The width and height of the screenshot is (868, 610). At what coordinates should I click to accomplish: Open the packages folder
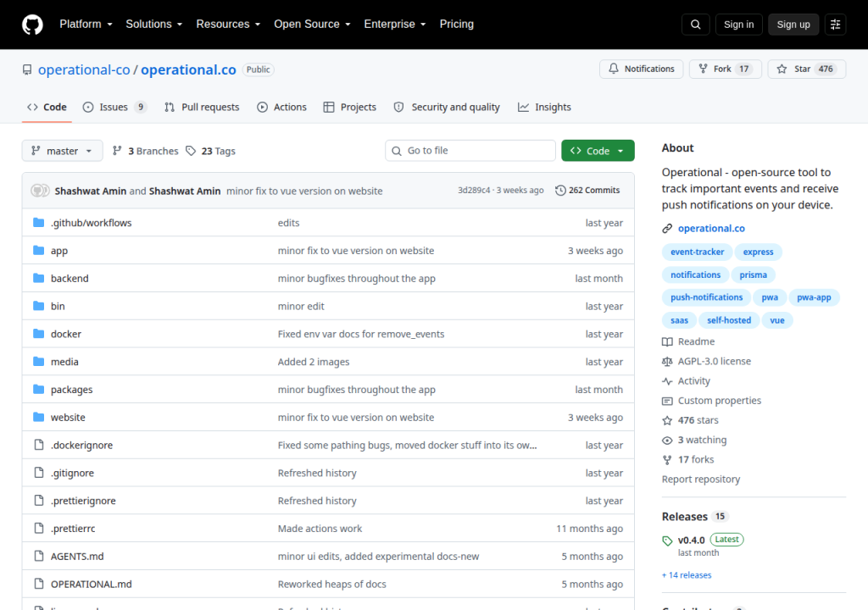pos(71,390)
